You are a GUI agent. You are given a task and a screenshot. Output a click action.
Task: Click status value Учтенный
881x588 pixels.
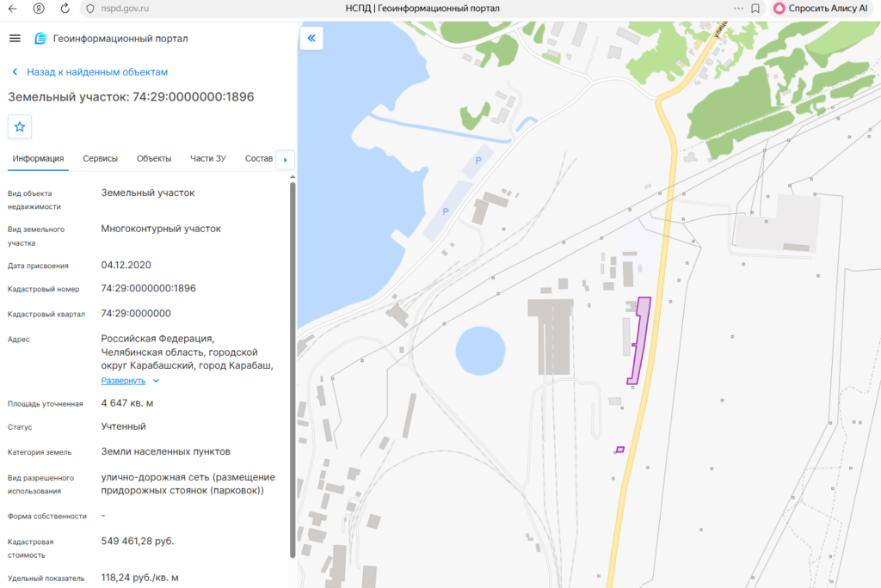coord(124,426)
